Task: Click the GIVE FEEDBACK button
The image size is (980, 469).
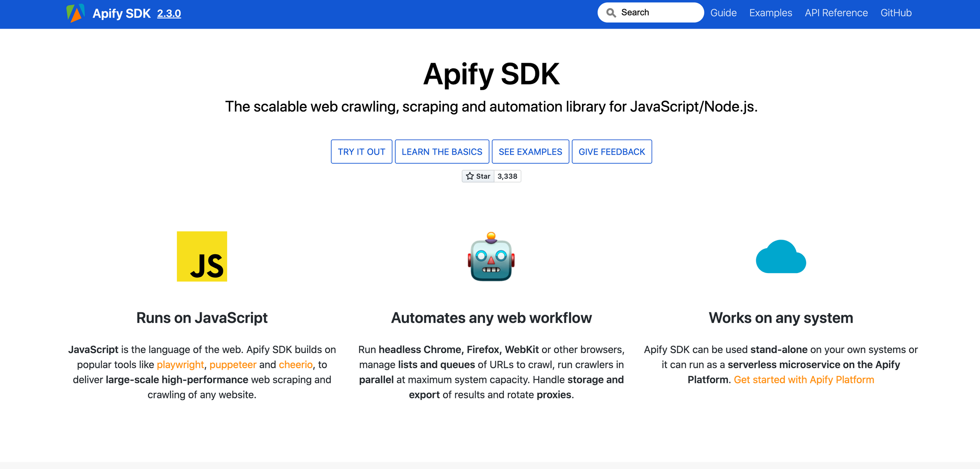Action: [611, 151]
